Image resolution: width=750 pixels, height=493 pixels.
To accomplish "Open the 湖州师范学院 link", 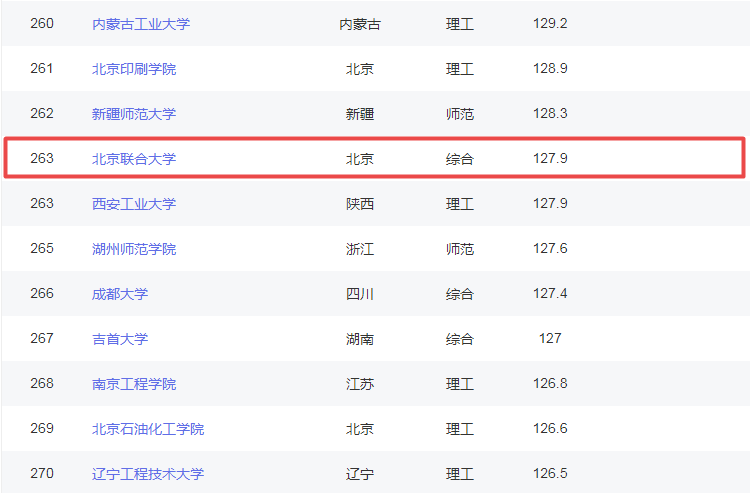I will [134, 249].
